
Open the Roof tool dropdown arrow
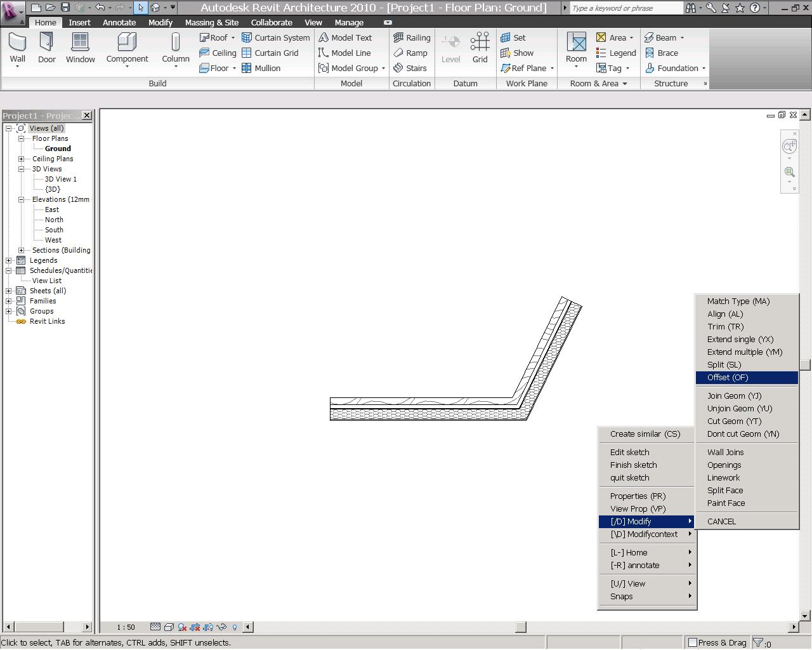233,38
